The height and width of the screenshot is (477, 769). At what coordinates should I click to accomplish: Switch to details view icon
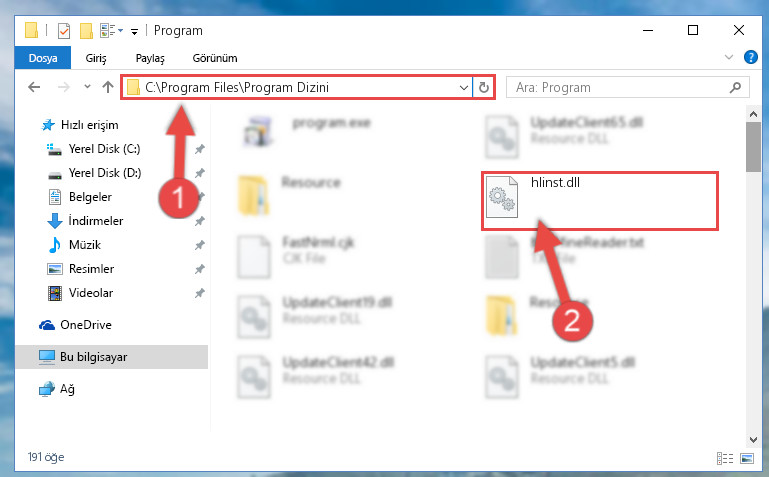[725, 458]
